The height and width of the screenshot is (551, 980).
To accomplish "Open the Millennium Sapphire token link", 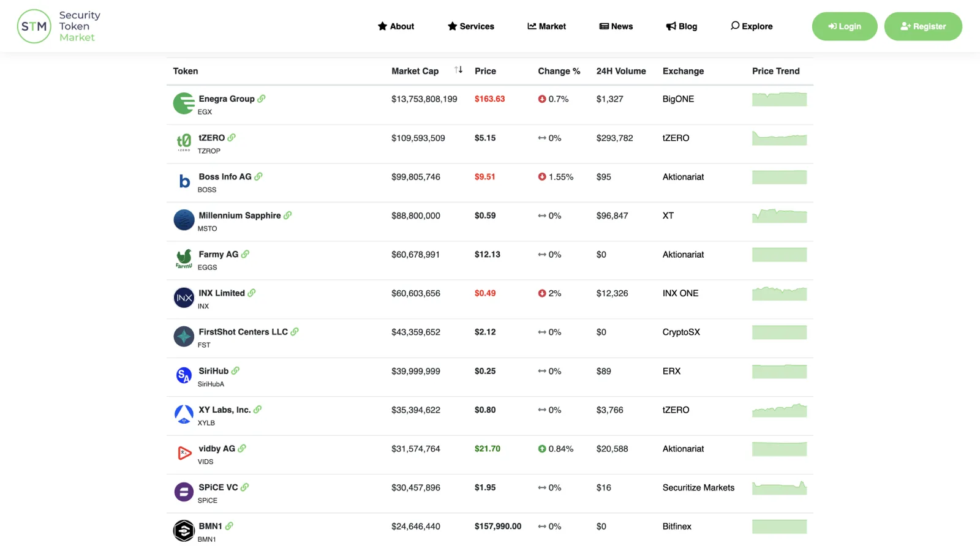I will [x=239, y=216].
